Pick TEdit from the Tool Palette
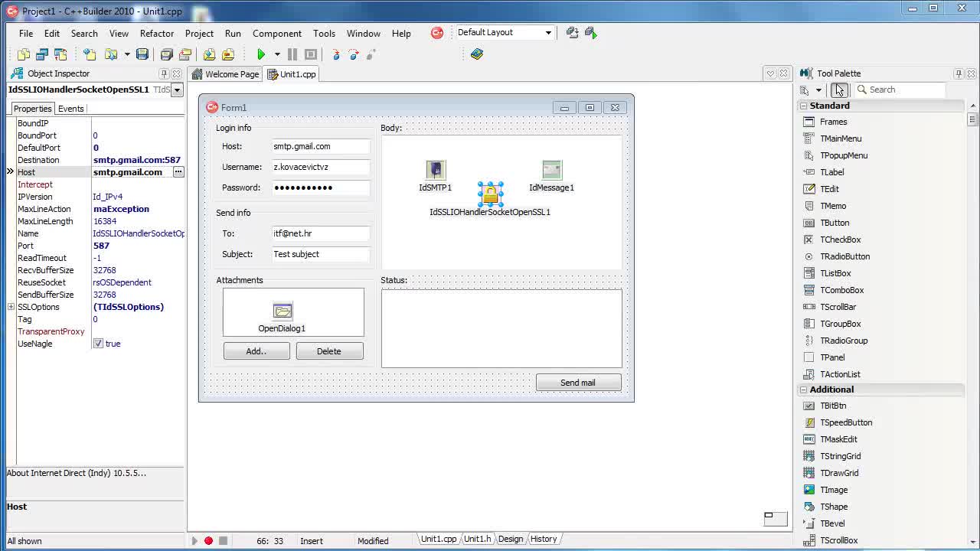Screen dimensions: 980x551 pos(829,189)
